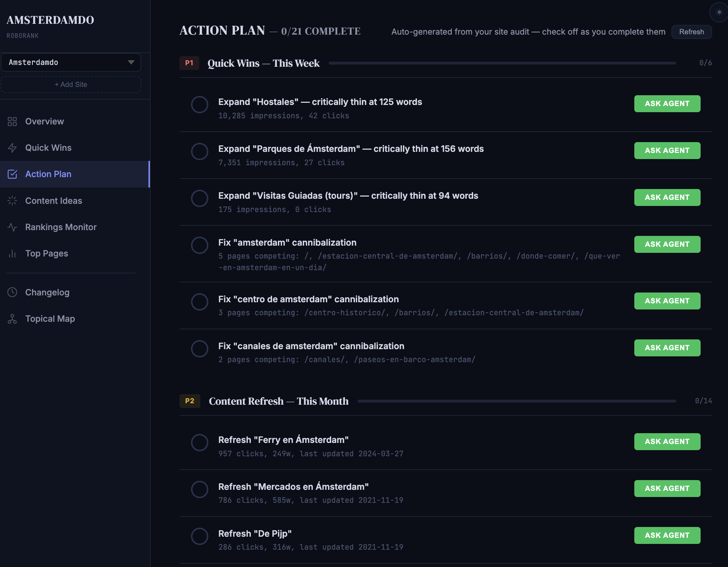728x567 pixels.
Task: Open the Action Plan menu item
Action: (x=48, y=174)
